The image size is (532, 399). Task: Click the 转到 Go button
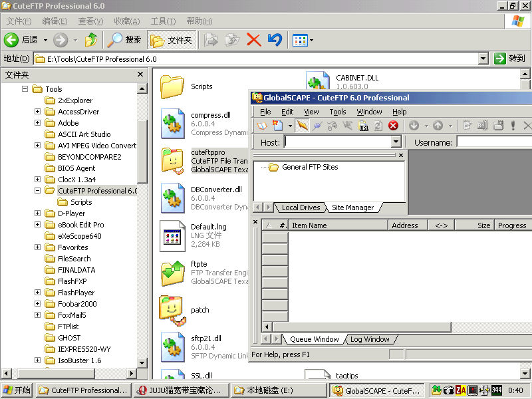click(x=509, y=59)
